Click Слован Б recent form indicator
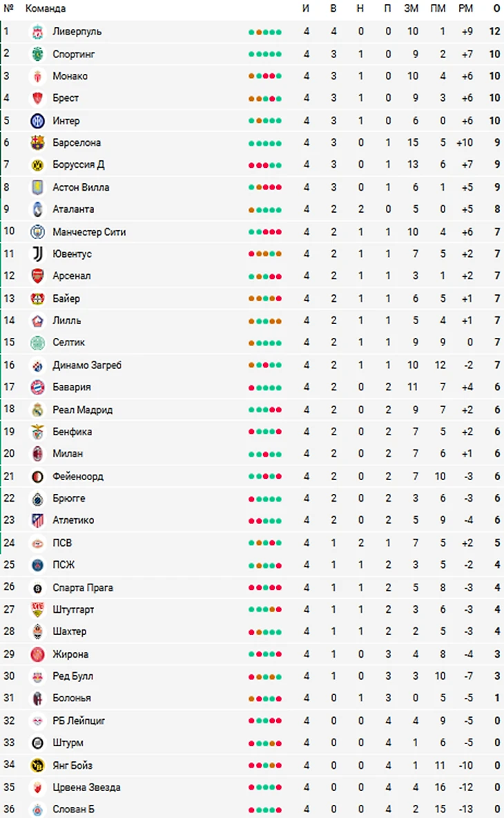This screenshot has height=818, width=504. coord(265,810)
